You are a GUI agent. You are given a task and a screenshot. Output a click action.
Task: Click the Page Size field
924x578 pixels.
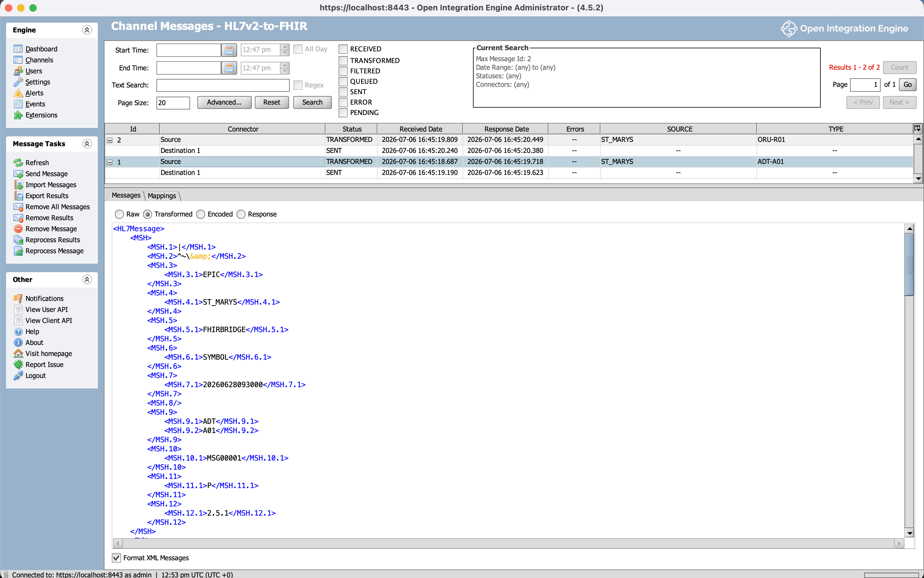point(173,103)
